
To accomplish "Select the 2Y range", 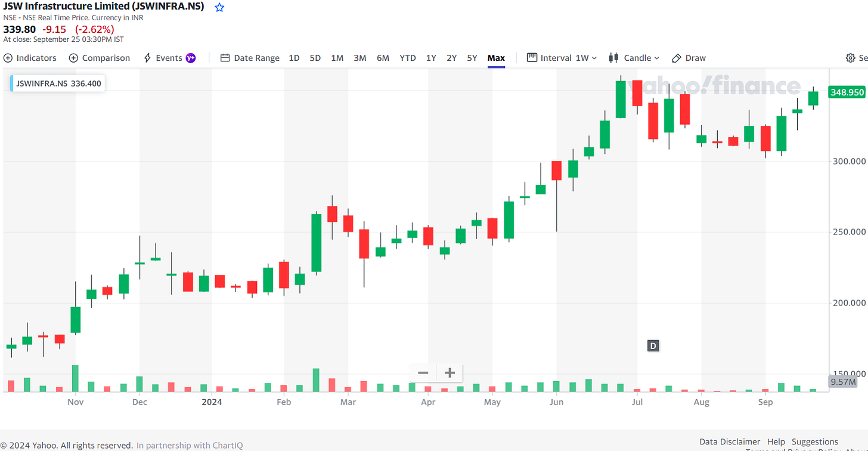I will [452, 58].
